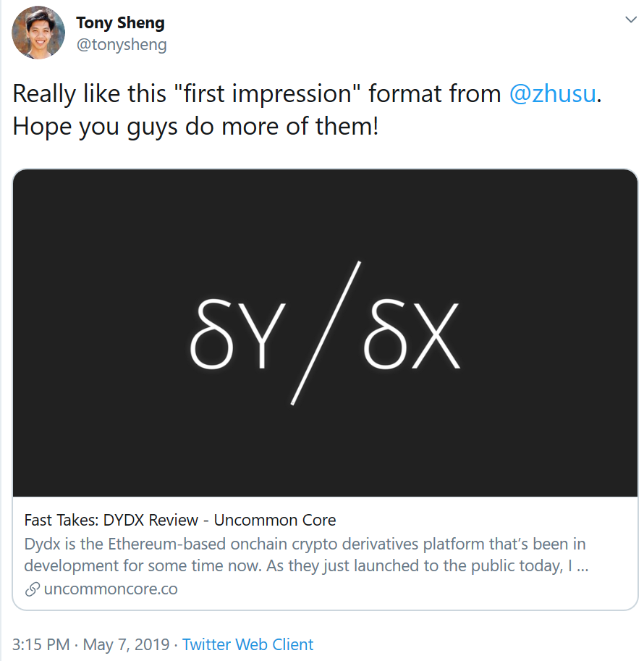Open Tony Sheng's profile avatar
The width and height of the screenshot is (644, 661).
pos(36,34)
